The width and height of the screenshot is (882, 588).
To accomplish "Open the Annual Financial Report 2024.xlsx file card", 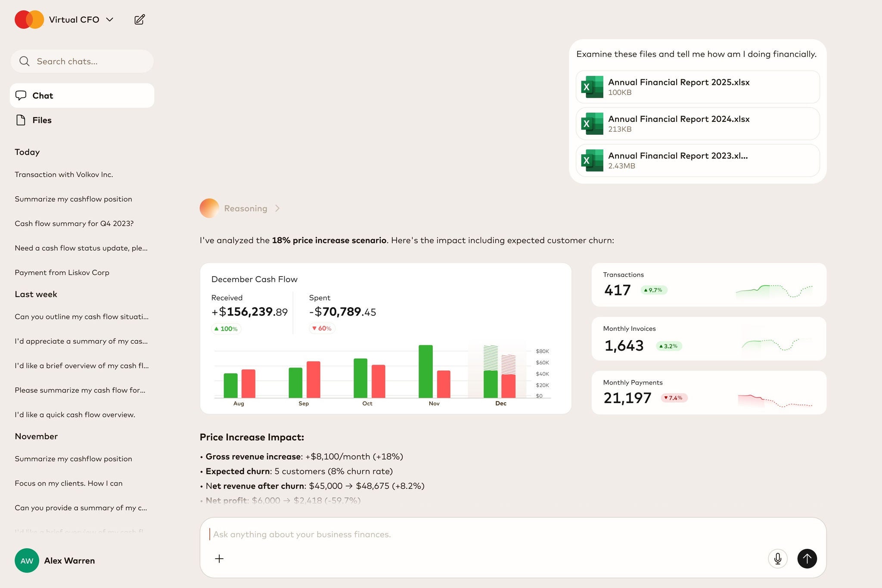I will coord(697,124).
